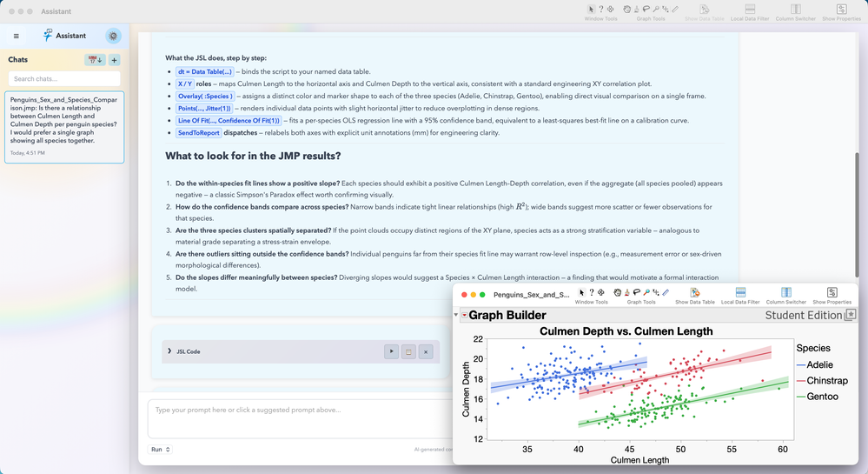
Task: Click the 'Line Of Fit' code chip
Action: [229, 120]
